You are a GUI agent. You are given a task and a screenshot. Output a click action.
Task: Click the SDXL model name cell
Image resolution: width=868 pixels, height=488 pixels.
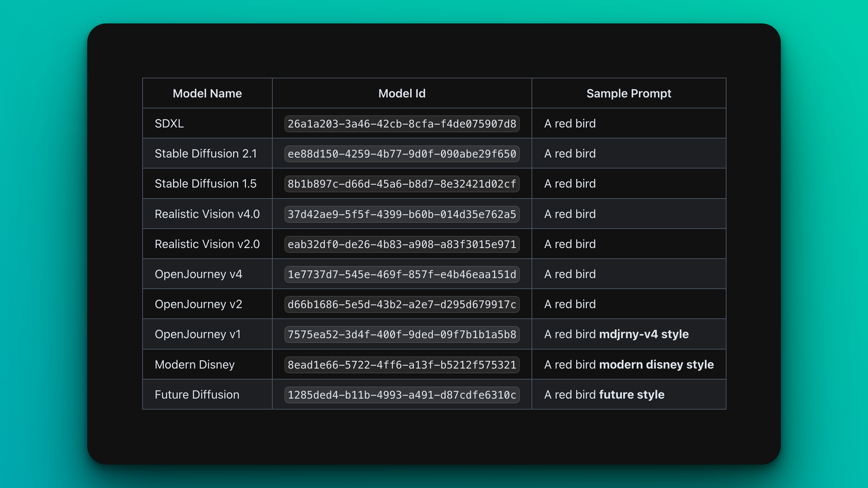pyautogui.click(x=169, y=124)
